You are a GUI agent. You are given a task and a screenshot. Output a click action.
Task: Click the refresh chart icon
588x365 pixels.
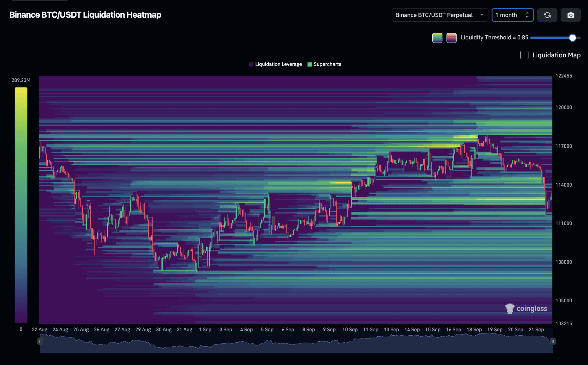coord(547,15)
